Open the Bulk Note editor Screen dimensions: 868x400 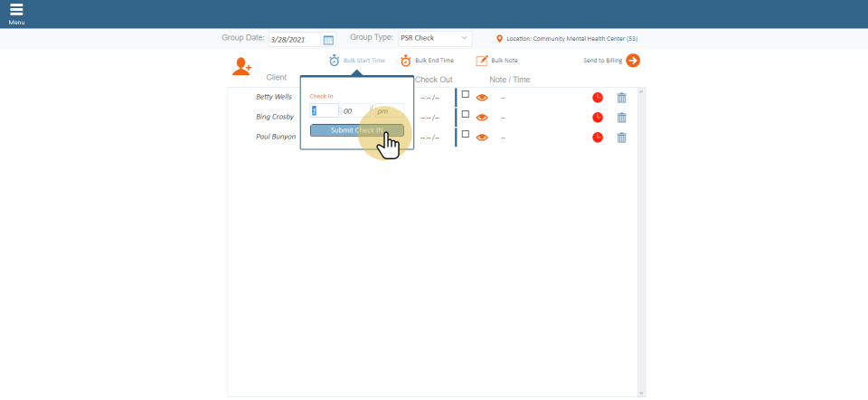point(482,61)
